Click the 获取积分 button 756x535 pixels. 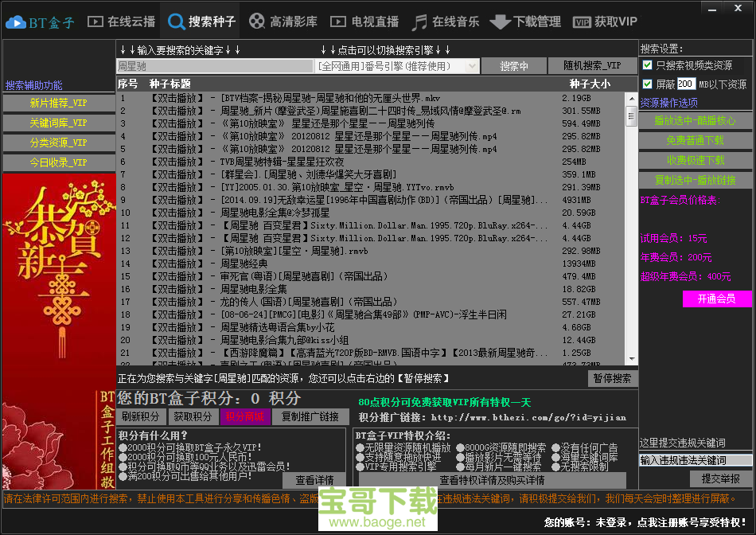coord(193,416)
